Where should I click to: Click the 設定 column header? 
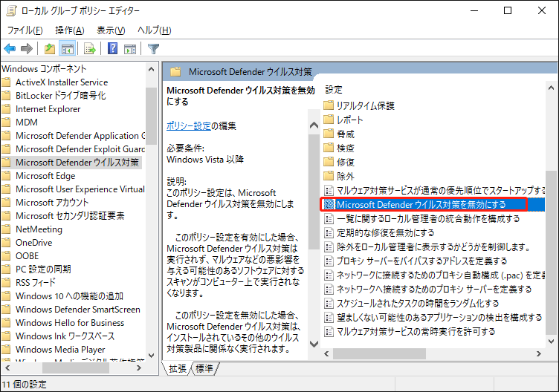pyautogui.click(x=334, y=89)
